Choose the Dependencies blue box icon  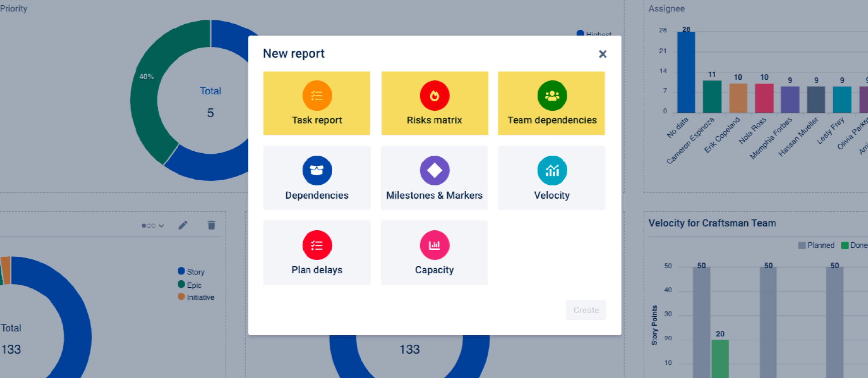click(317, 170)
